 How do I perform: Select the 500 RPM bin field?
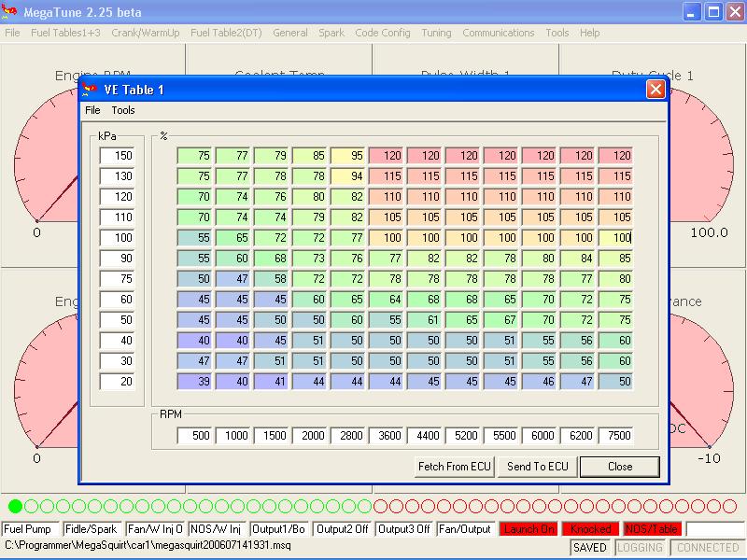click(x=194, y=435)
